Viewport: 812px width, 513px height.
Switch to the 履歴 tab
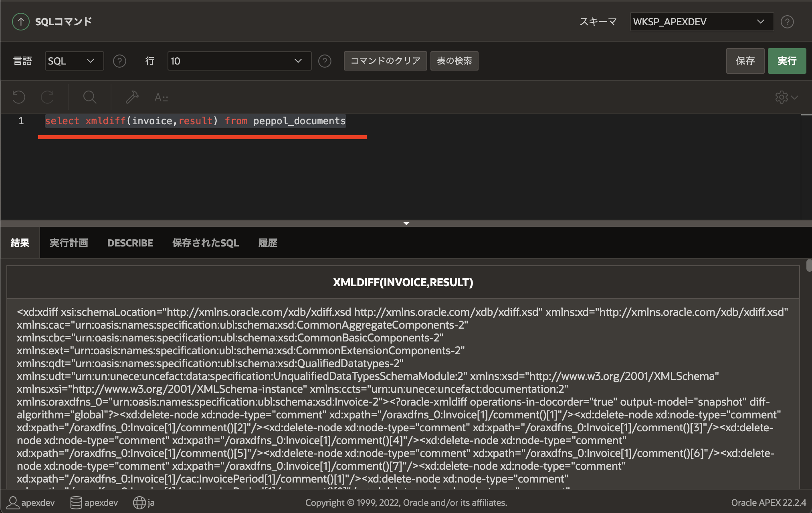pos(268,243)
